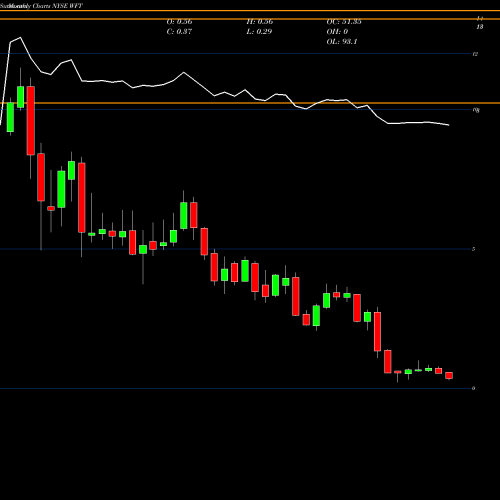Select the 'C: 0.37' close value
The width and height of the screenshot is (500, 500).
click(x=179, y=32)
